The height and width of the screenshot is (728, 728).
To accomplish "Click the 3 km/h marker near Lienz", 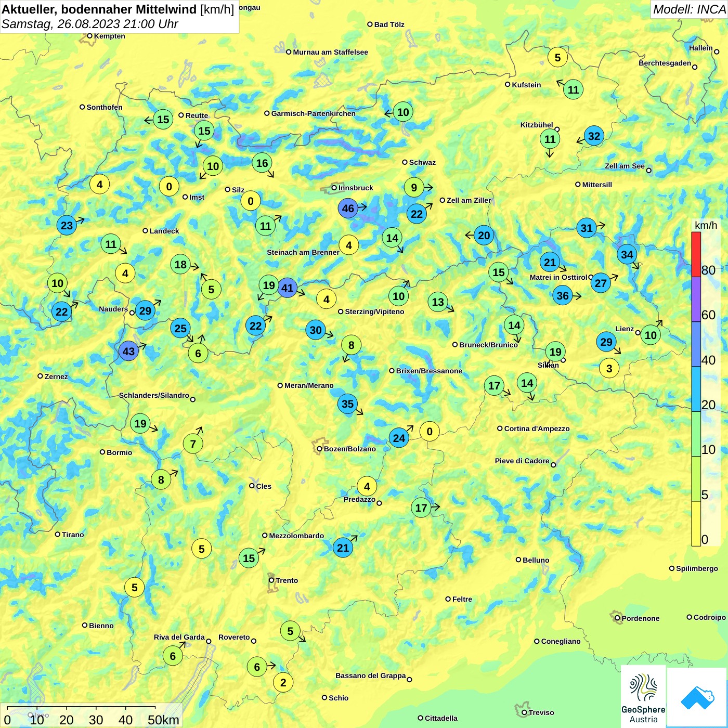I will coord(609,369).
